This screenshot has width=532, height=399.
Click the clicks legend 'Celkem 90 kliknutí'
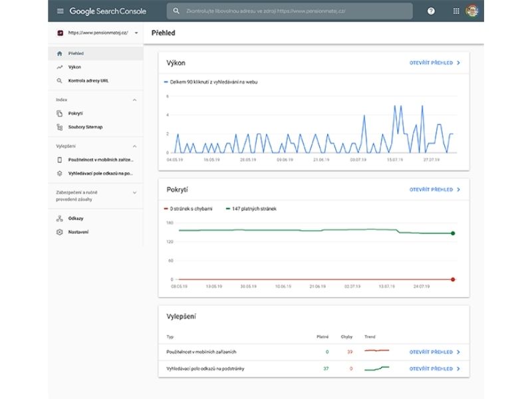[211, 82]
